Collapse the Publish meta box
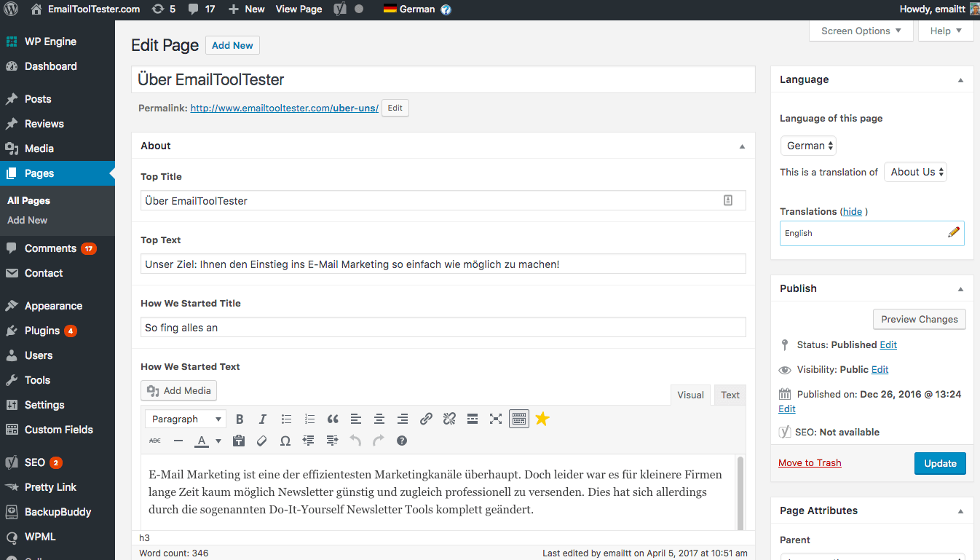This screenshot has width=980, height=560. pyautogui.click(x=960, y=289)
